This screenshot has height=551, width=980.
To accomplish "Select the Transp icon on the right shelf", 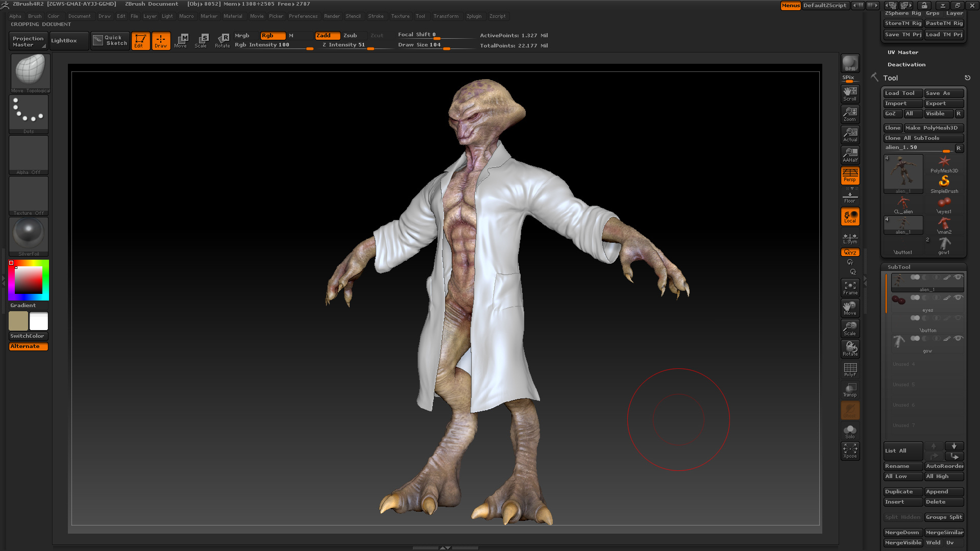I will [849, 389].
